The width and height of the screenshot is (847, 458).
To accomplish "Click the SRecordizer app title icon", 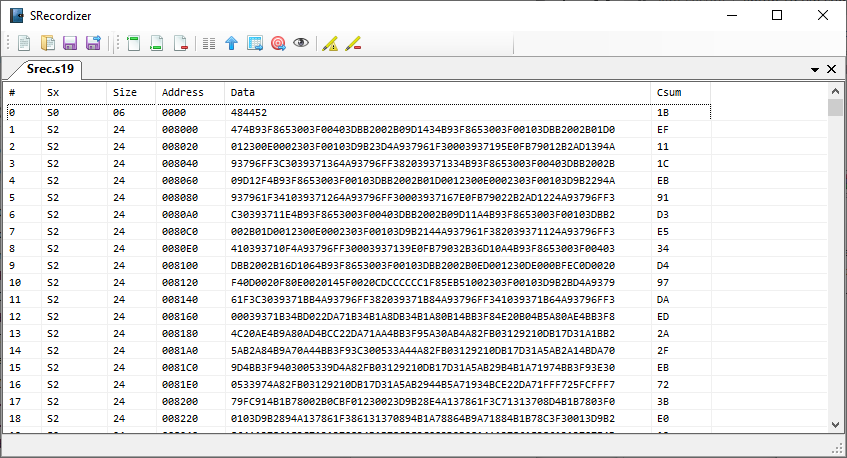I will click(17, 16).
